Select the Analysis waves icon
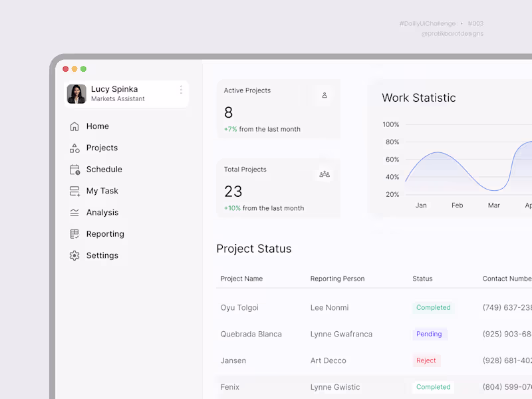This screenshot has width=532, height=399. [x=74, y=212]
